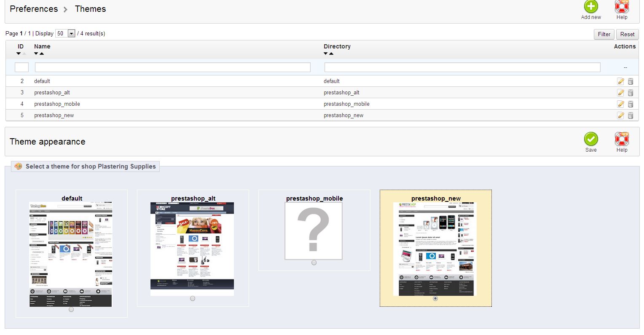
Task: Click 'prestashop_mobile' in the Directory column
Action: pyautogui.click(x=346, y=104)
